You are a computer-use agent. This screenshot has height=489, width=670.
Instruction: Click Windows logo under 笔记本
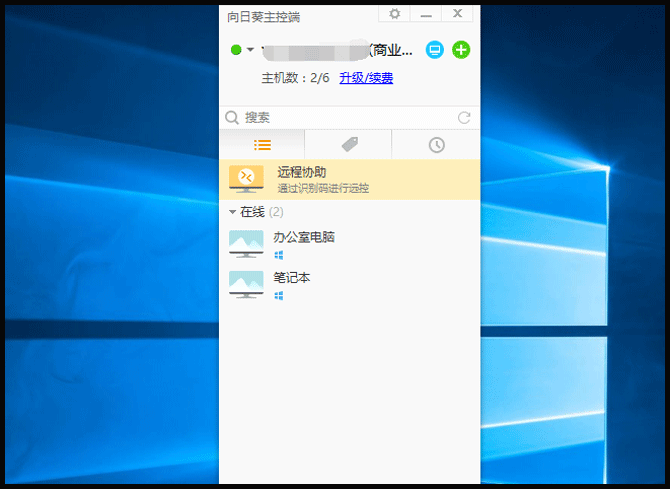(x=279, y=296)
